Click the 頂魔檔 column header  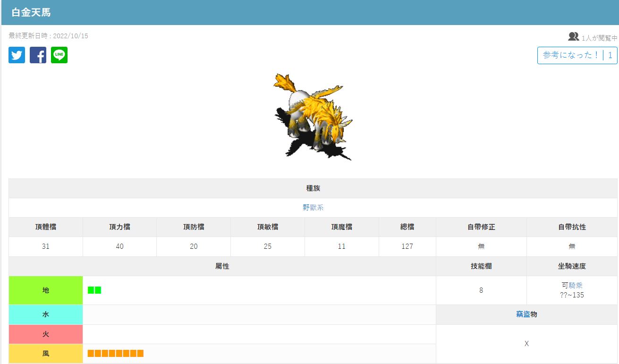(x=342, y=227)
